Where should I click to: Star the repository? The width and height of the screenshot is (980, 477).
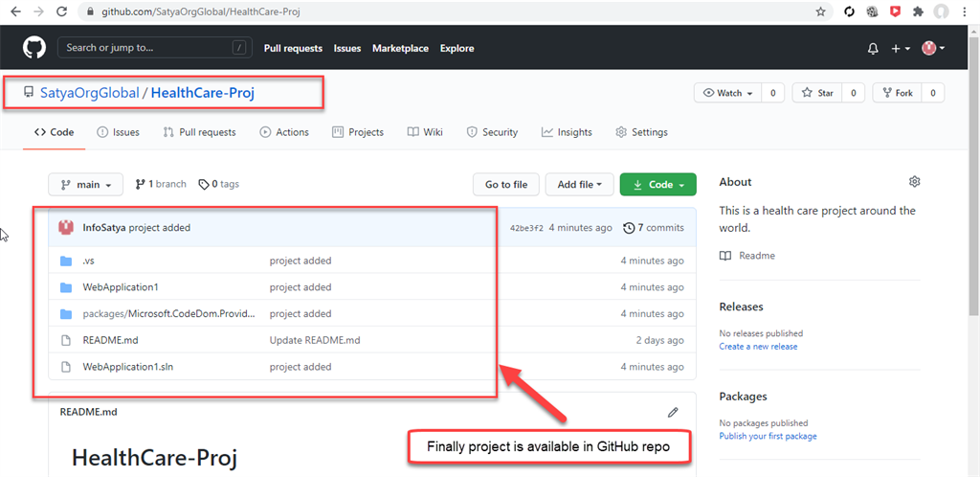tap(817, 93)
